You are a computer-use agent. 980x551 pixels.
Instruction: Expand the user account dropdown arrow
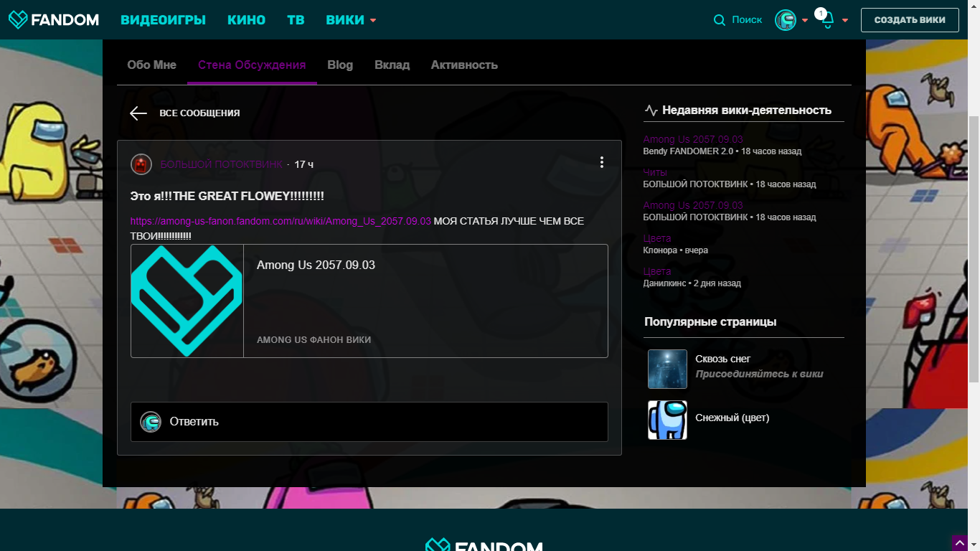pos(805,20)
